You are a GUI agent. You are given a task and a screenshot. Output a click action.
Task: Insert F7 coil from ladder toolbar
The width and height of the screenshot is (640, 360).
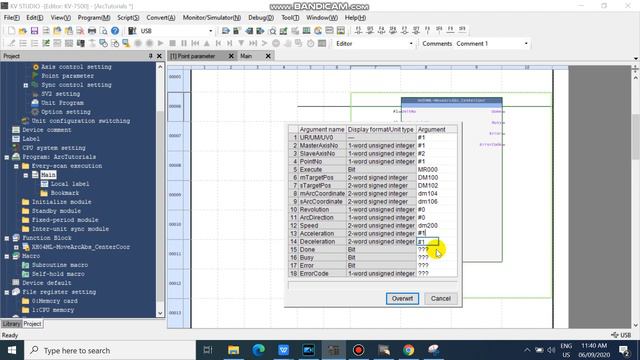coord(404,30)
